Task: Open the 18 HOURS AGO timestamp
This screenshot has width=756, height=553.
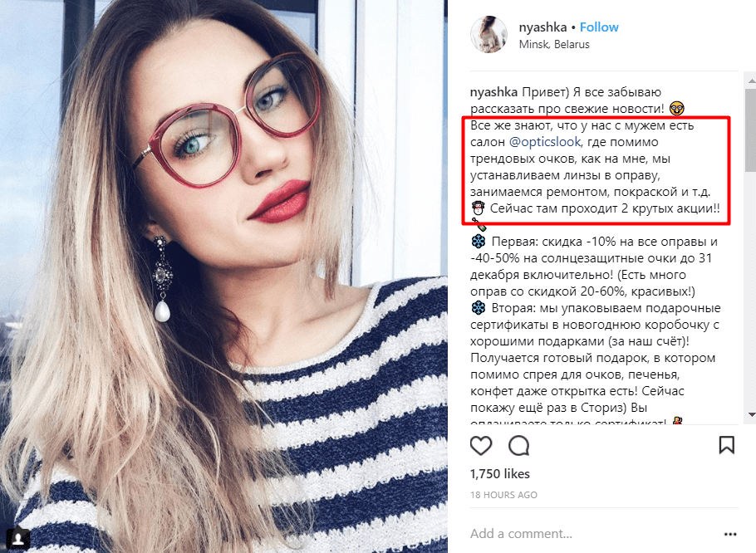Action: coord(503,495)
